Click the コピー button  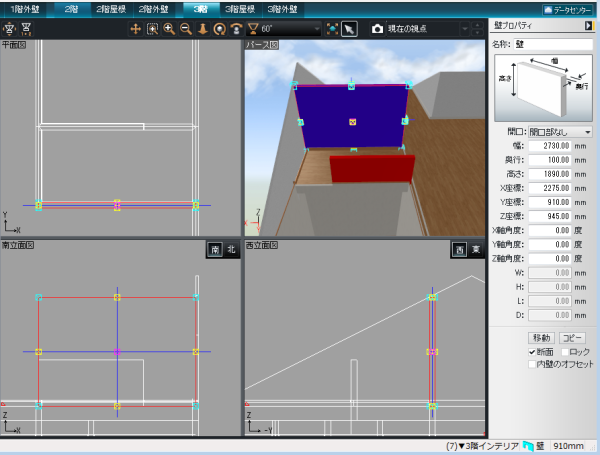tap(572, 338)
